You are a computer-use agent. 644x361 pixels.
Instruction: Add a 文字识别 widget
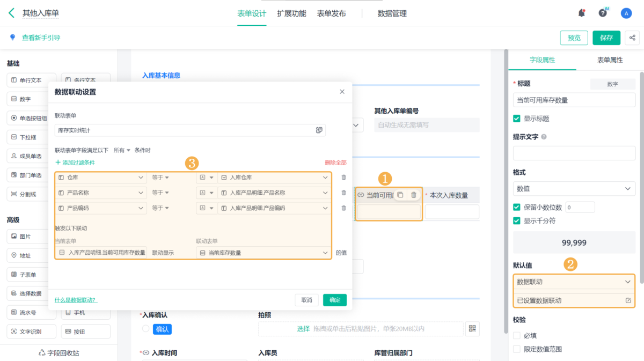32,331
